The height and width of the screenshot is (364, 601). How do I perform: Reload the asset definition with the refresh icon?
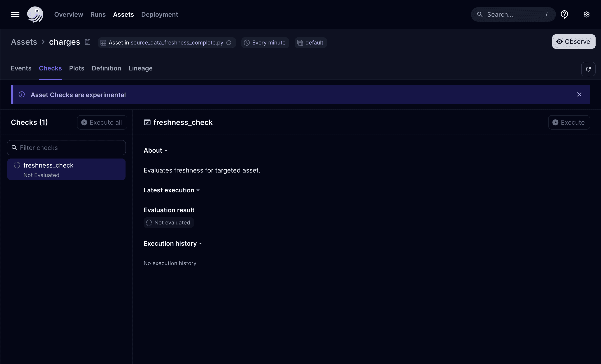coord(229,43)
